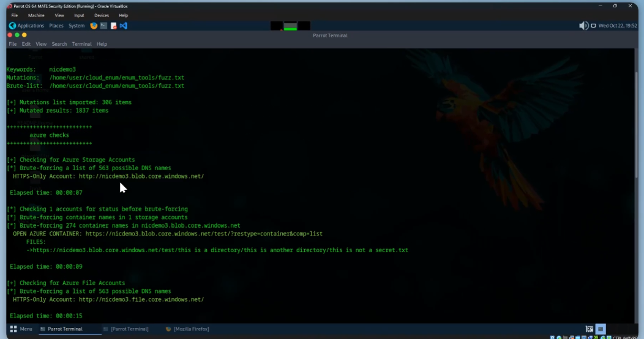This screenshot has width=644, height=339.
Task: Open the open Azure container list URL
Action: (x=204, y=234)
